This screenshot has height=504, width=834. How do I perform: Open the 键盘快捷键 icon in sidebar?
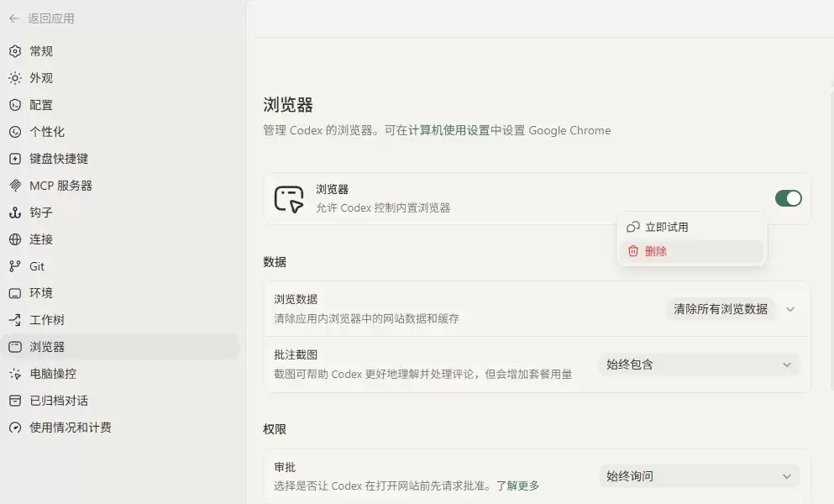point(15,159)
